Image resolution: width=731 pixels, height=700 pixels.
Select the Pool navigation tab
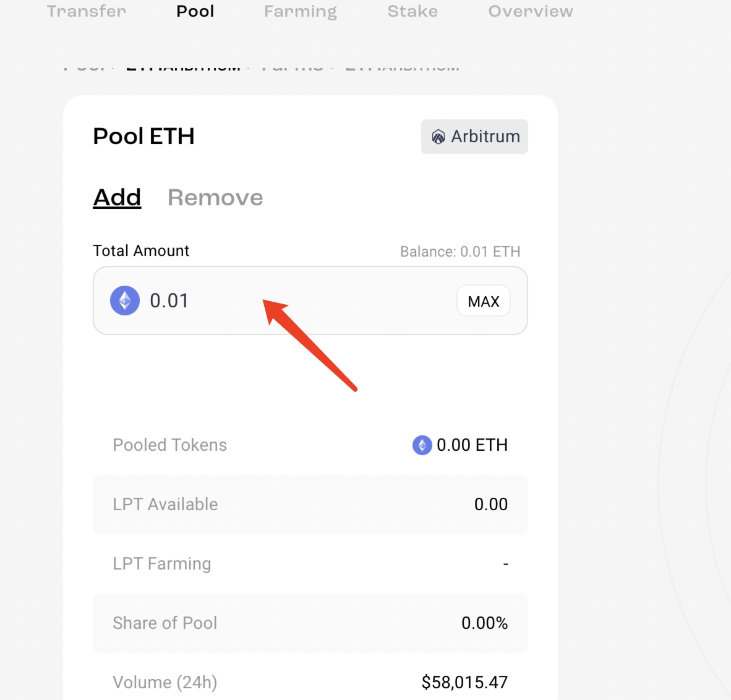click(x=195, y=11)
